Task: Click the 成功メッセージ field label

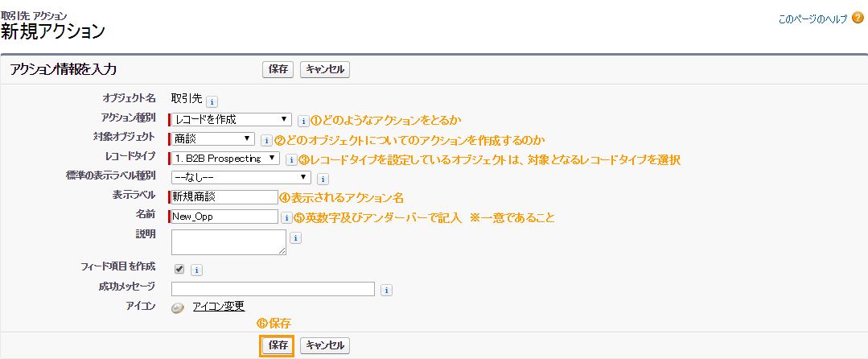Action: click(127, 287)
